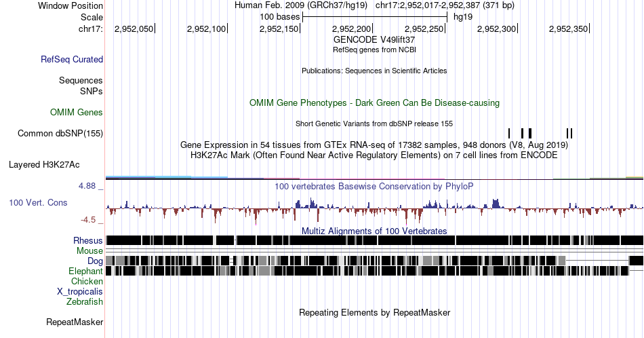
Task: Click the Rhesus species label
Action: click(88, 240)
